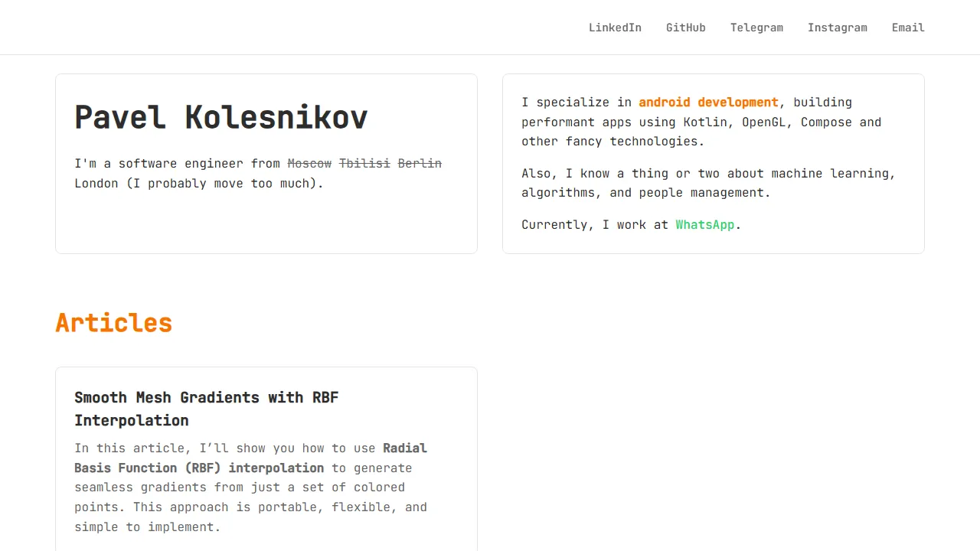Open the Telegram contact link
This screenshot has width=980, height=551.
756,28
